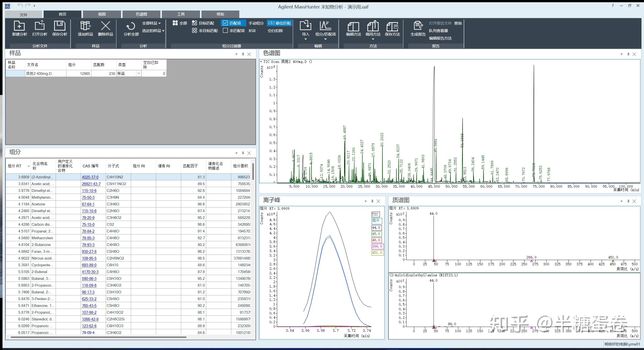Expand the 导入 (Import) dropdown arrow
The height and width of the screenshot is (350, 644).
click(305, 39)
